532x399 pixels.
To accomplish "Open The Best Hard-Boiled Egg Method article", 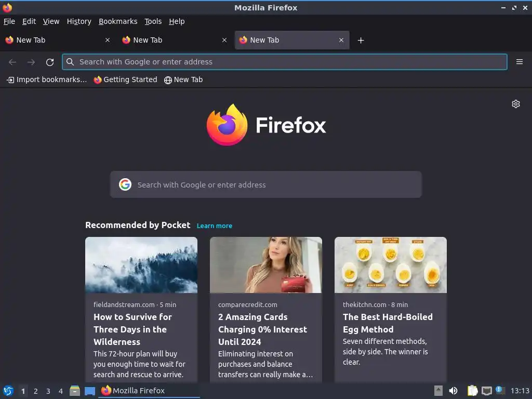I will coord(388,323).
